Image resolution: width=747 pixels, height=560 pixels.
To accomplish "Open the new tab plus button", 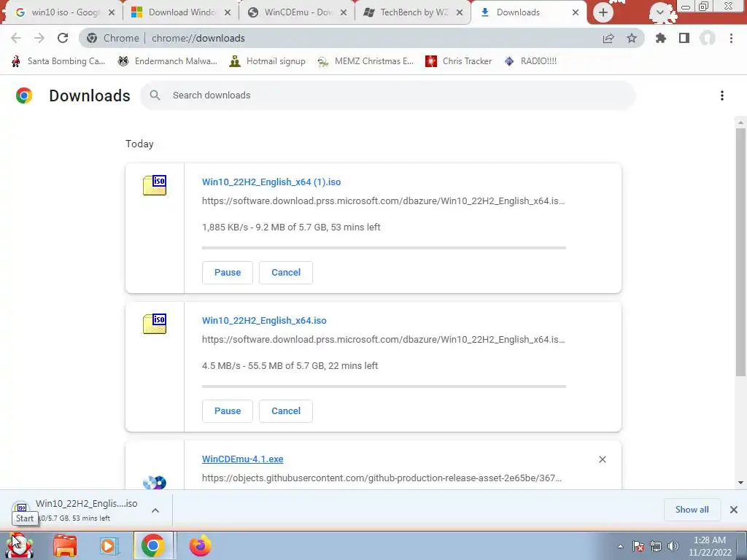I will coord(603,12).
